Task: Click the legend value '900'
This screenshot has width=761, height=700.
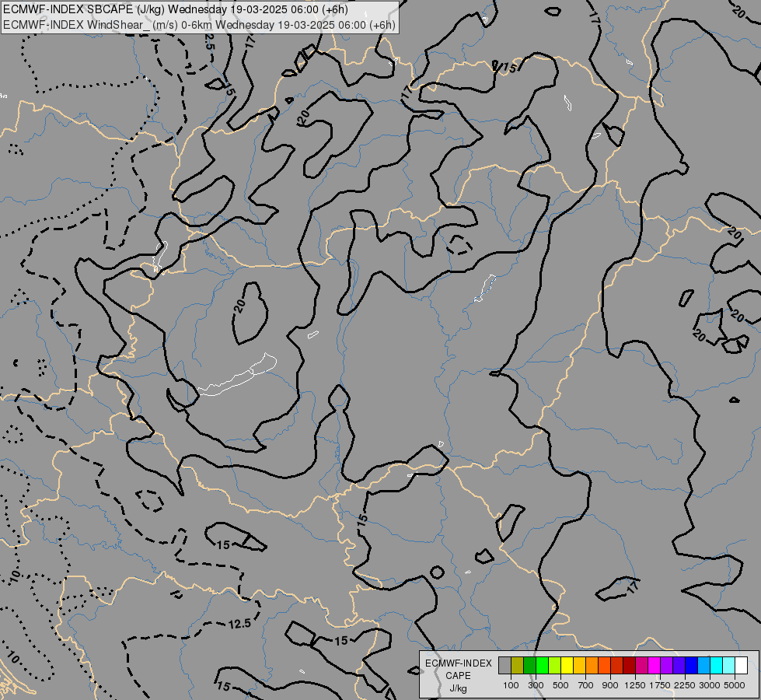Action: click(610, 685)
